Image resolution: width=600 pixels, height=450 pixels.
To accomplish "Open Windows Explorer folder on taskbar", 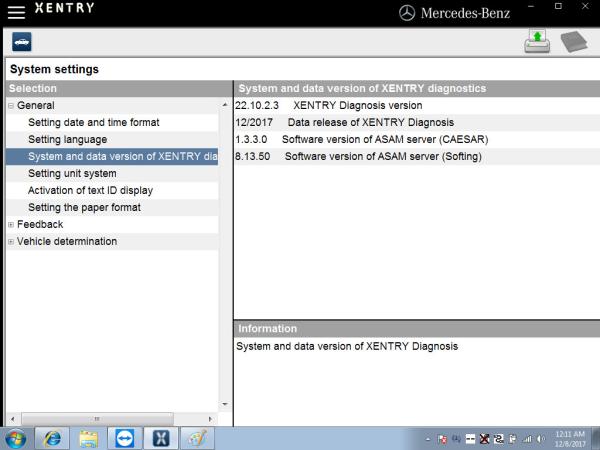I will (89, 439).
